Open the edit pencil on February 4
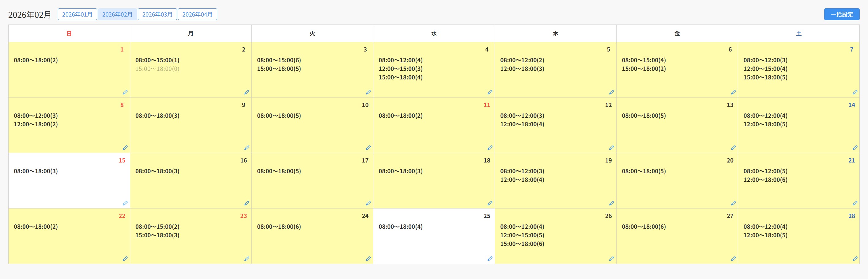 [490, 92]
